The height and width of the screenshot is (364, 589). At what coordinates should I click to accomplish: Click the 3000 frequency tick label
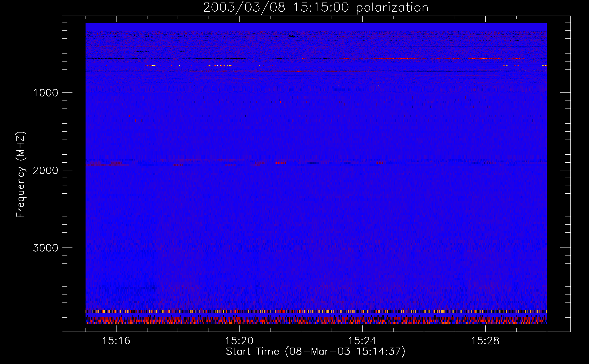click(x=46, y=248)
